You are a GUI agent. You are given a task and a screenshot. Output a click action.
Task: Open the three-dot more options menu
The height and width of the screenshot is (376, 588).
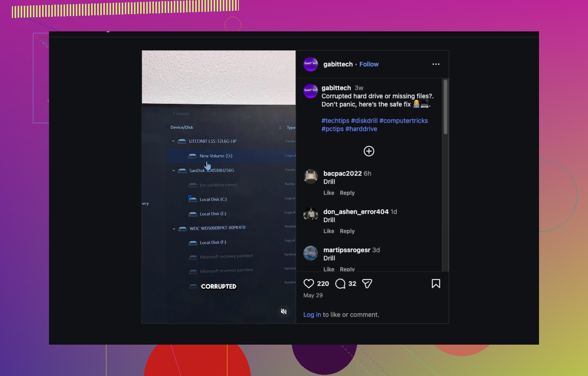[x=436, y=64]
